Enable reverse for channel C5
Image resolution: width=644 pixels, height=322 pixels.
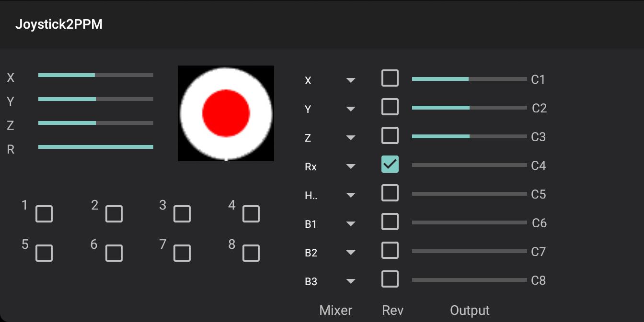click(390, 193)
